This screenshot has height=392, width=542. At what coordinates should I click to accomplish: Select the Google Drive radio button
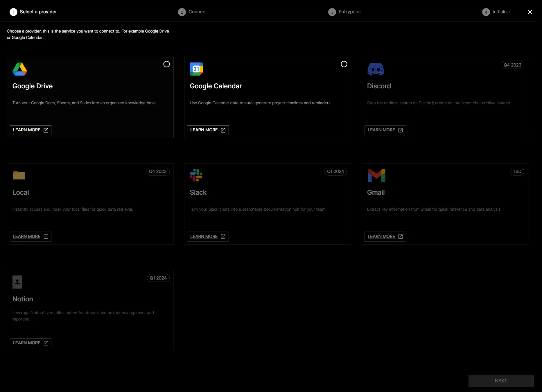(x=166, y=64)
